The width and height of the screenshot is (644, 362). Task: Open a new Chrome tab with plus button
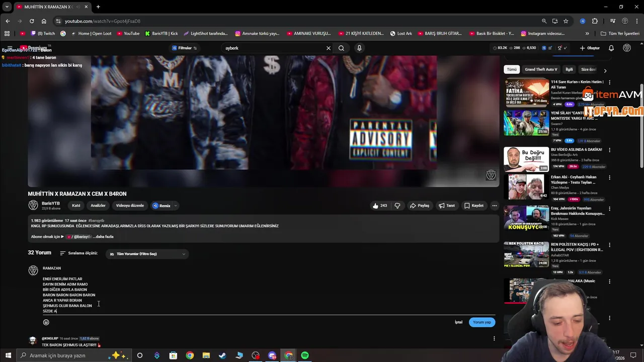[x=98, y=7]
